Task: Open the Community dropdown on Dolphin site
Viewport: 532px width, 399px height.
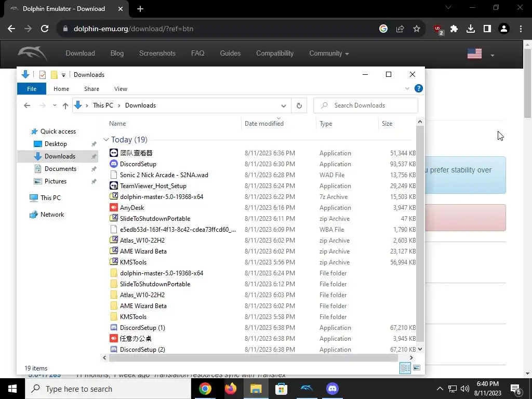Action: 329,54
